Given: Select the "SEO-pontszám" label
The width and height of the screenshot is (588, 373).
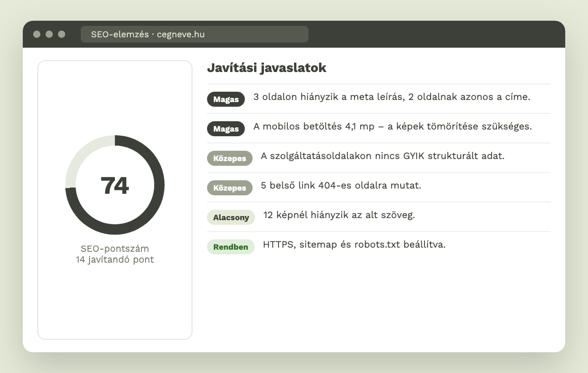Looking at the screenshot, I should click(x=115, y=249).
